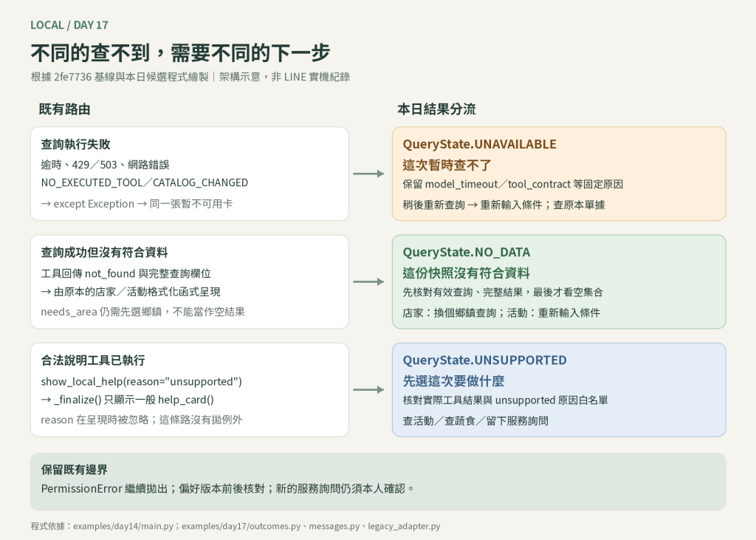Select the 工具回傳 not_found line
This screenshot has height=540, width=756.
[126, 273]
